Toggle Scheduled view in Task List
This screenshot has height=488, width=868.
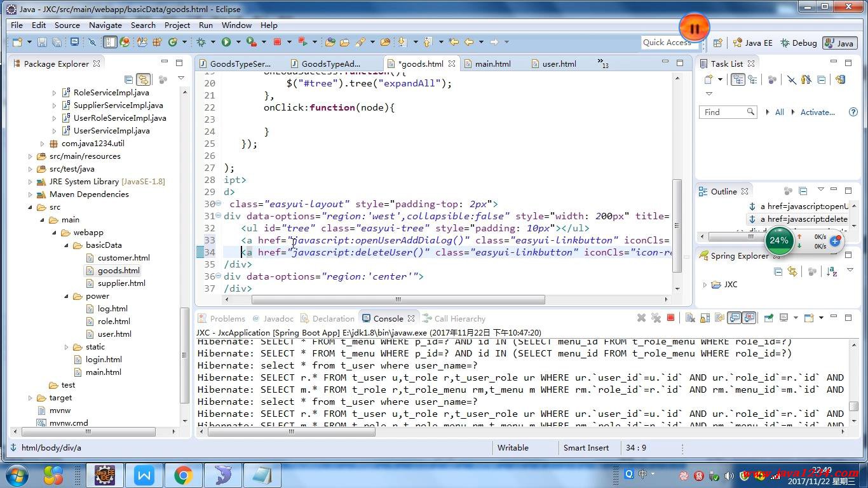753,79
